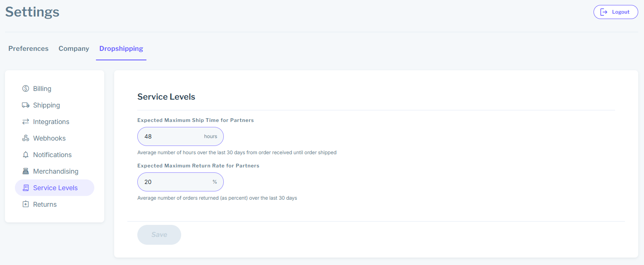Open Notifications settings from sidebar
The image size is (644, 265).
click(52, 155)
